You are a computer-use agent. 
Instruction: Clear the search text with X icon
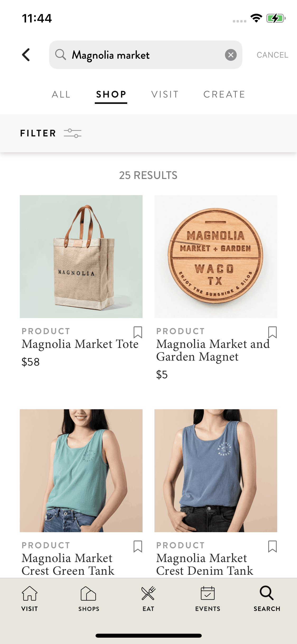[231, 55]
